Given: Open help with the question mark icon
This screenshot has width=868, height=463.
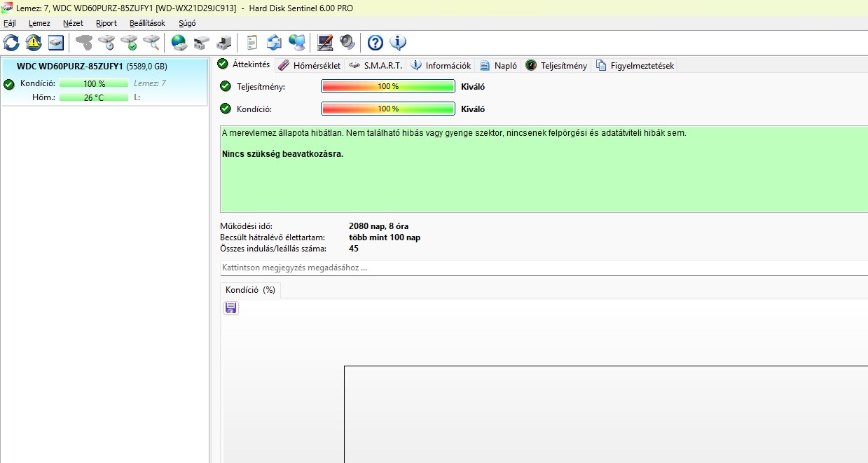Looking at the screenshot, I should (x=376, y=43).
